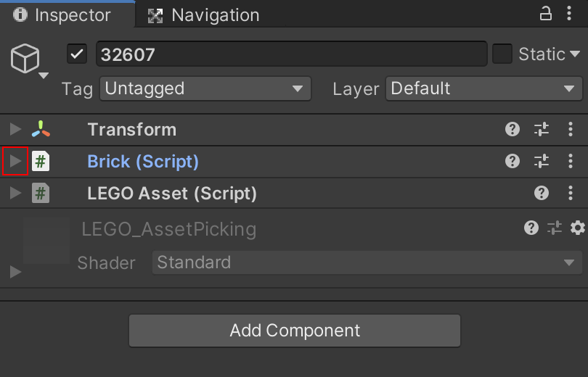Open Transform component help reference
The image size is (588, 377).
(513, 130)
